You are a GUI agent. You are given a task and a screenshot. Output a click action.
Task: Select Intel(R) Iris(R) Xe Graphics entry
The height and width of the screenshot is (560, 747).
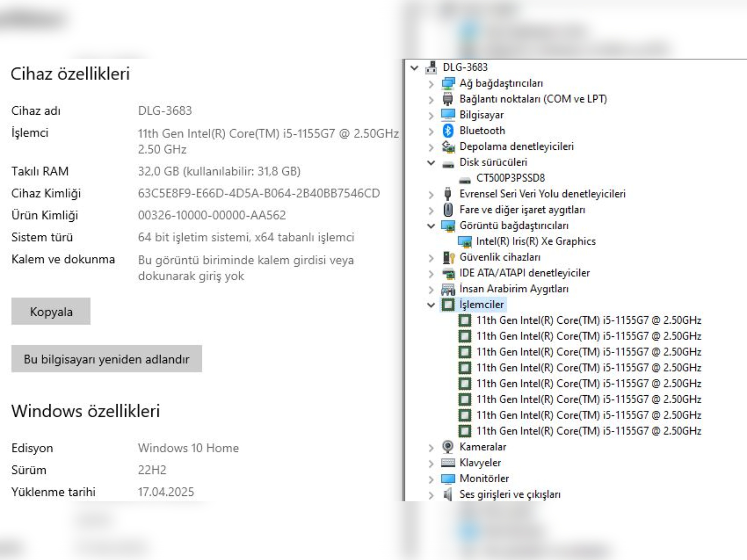[x=536, y=241]
